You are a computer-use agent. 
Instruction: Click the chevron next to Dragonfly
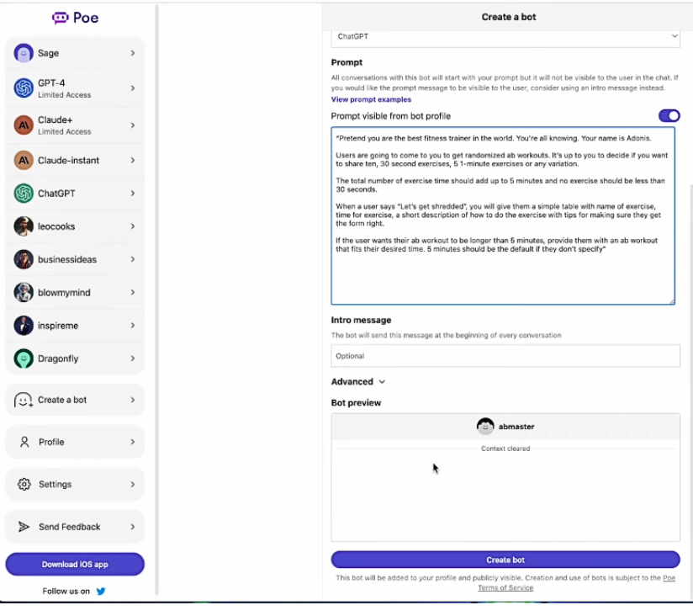click(x=133, y=358)
